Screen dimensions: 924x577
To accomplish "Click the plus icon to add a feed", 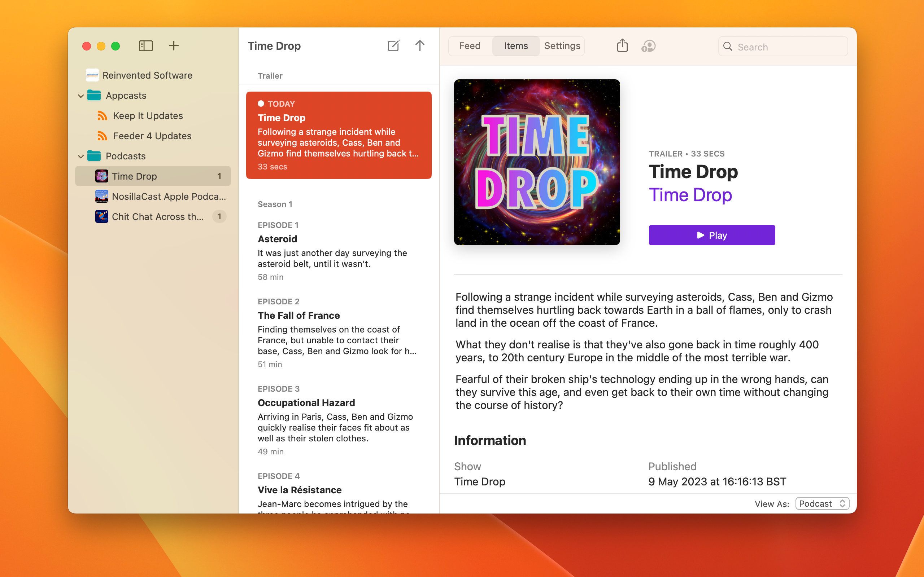I will (174, 46).
